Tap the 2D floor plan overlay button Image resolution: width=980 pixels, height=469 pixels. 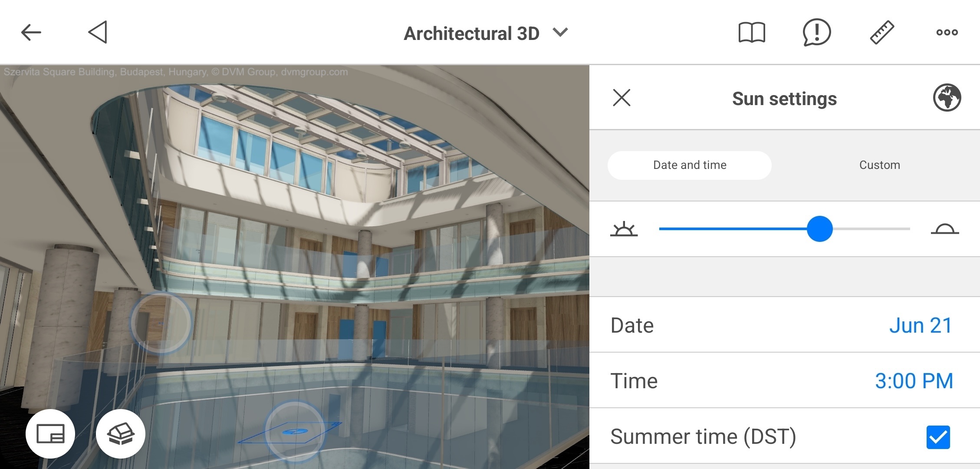click(x=50, y=433)
